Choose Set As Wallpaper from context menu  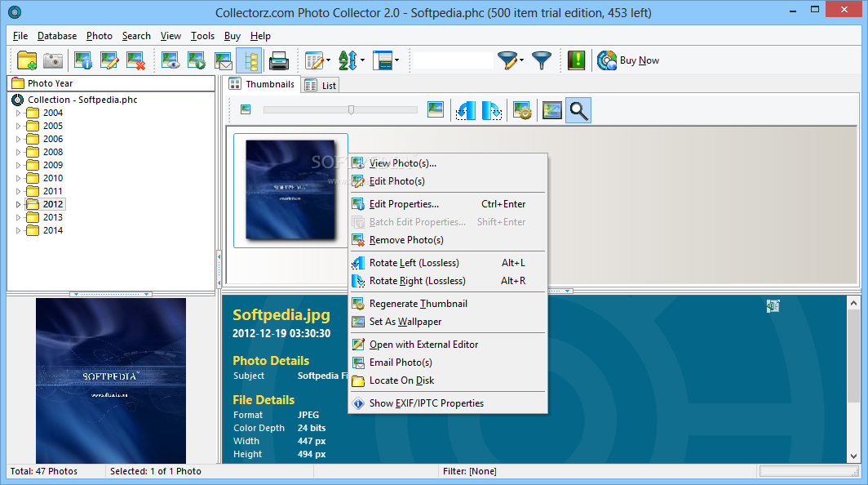click(x=447, y=322)
